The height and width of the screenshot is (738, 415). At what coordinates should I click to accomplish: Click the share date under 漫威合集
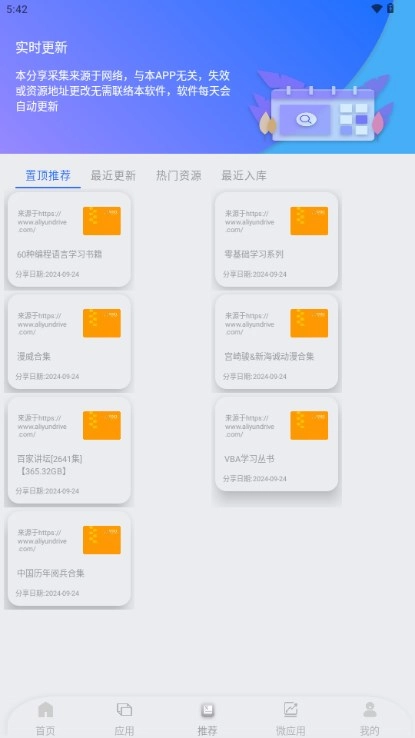48,377
